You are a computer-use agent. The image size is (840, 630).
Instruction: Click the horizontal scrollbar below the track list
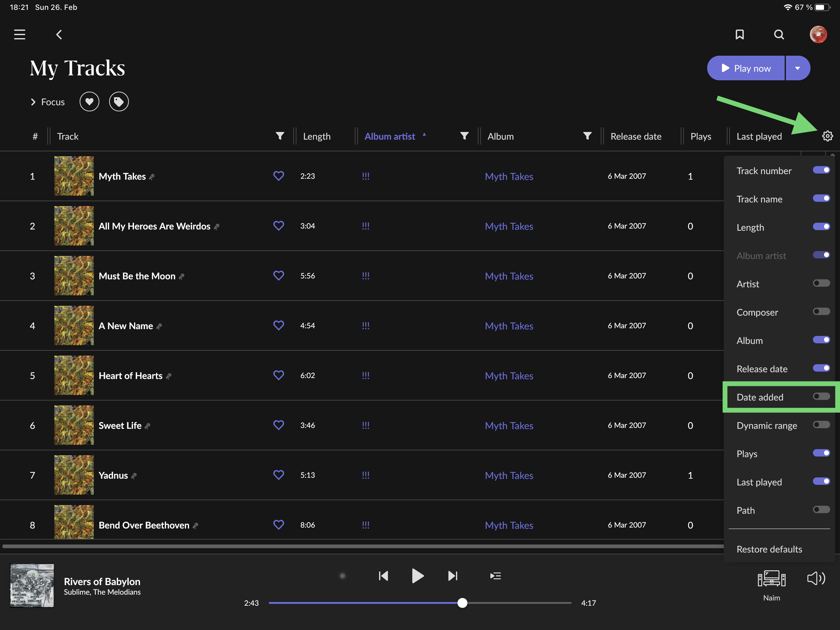(363, 546)
